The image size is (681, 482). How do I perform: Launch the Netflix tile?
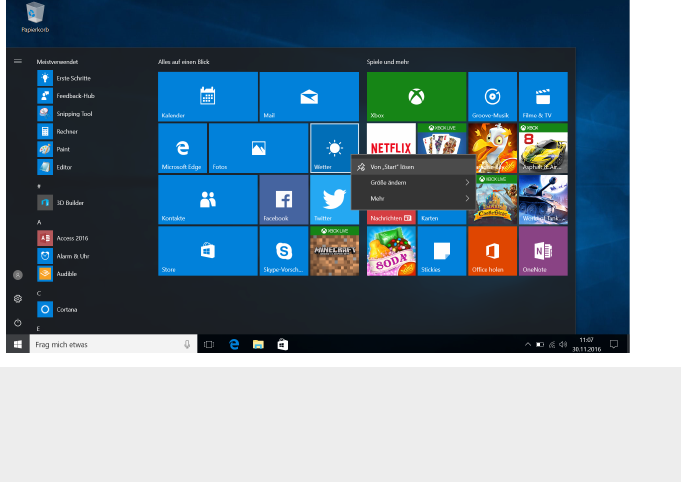tap(391, 139)
